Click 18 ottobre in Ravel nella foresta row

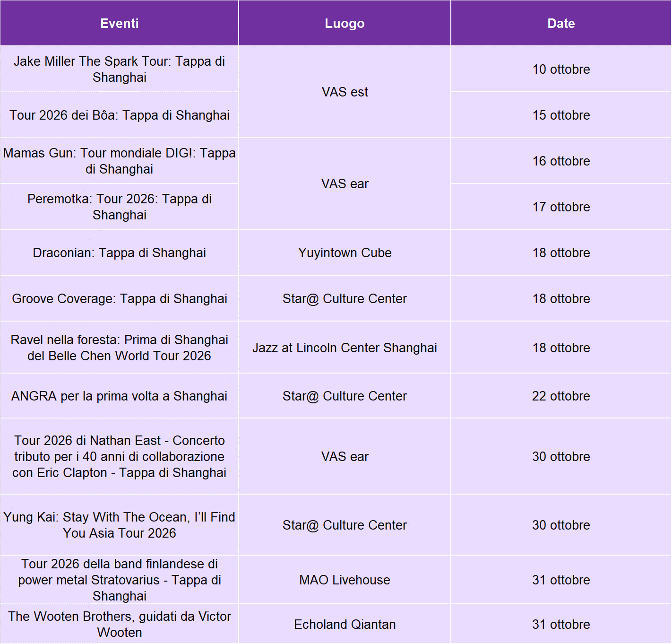point(561,348)
